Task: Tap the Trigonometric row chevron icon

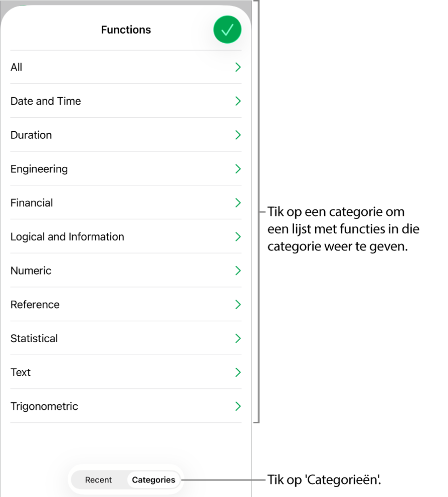Action: pyautogui.click(x=238, y=406)
